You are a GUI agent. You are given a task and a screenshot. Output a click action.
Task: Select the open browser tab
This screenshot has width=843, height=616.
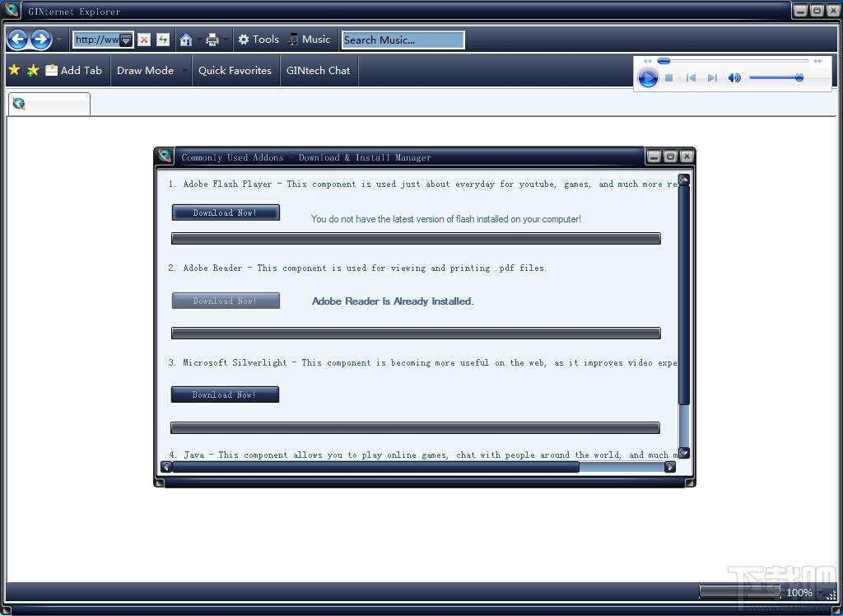[x=49, y=104]
